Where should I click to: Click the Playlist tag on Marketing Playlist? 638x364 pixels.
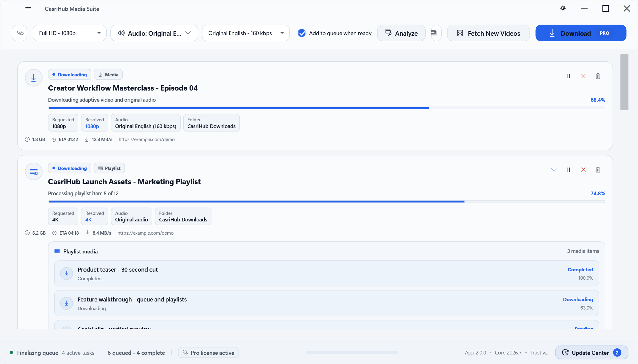pos(109,168)
